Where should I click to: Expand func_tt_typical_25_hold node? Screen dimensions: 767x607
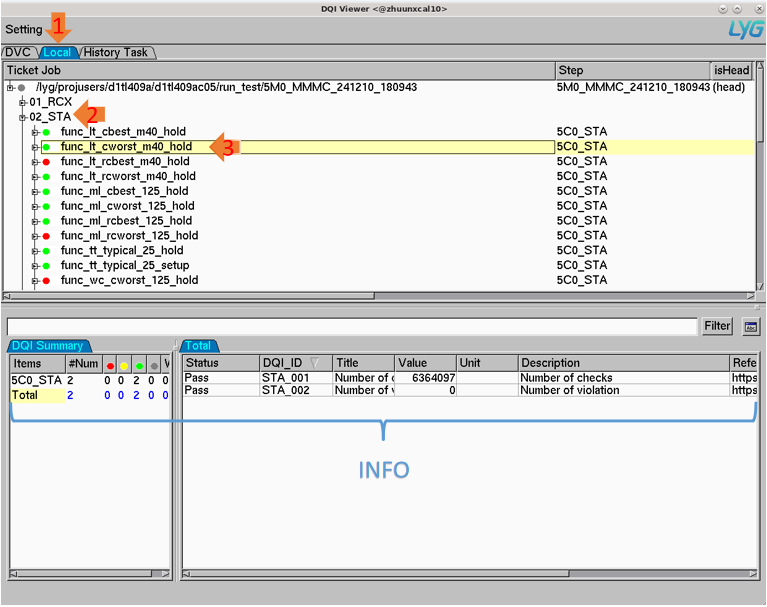pos(35,251)
